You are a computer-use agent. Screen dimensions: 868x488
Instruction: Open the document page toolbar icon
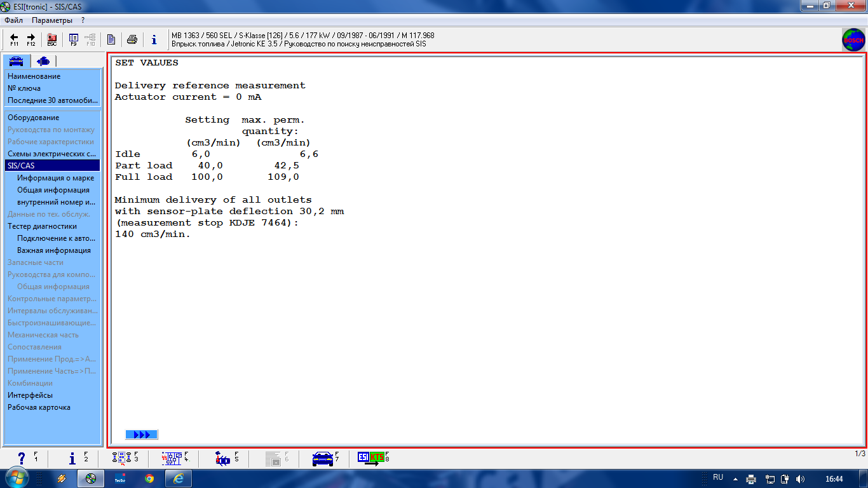[x=111, y=39]
